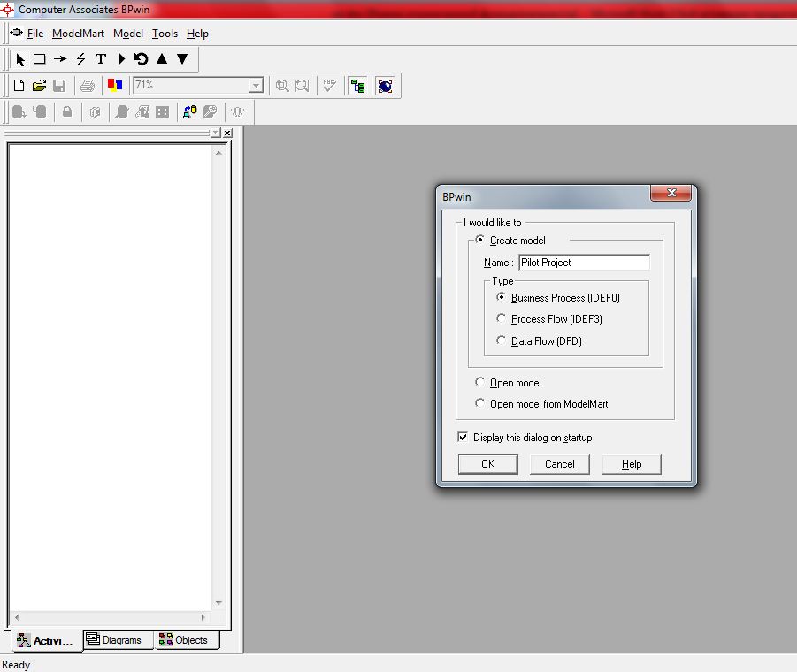
Task: Click the ModelMart globe icon
Action: (x=386, y=86)
